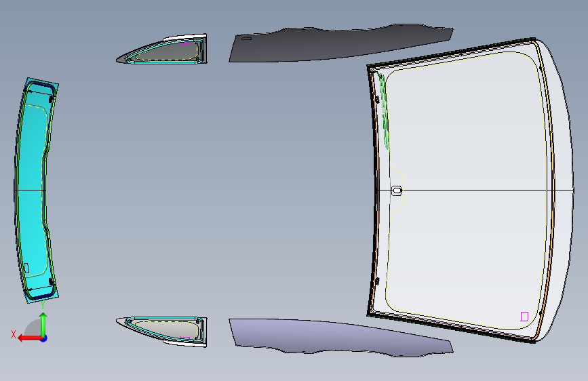Select the lower triangular quarter window

[161, 331]
